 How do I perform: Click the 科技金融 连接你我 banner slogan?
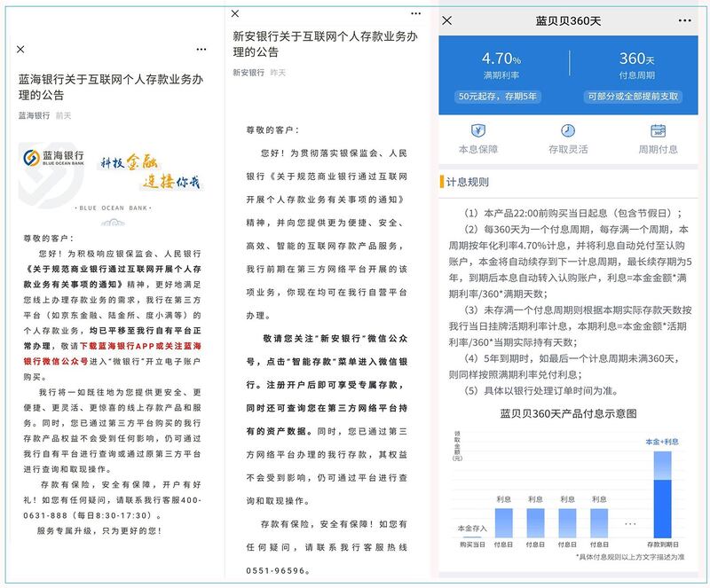(150, 172)
